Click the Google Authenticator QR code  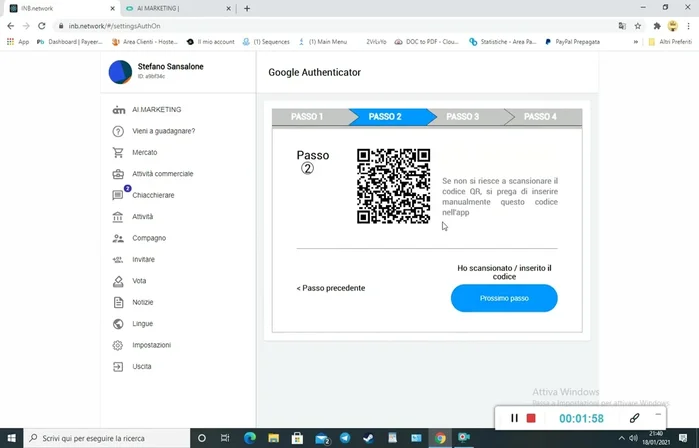tap(394, 186)
